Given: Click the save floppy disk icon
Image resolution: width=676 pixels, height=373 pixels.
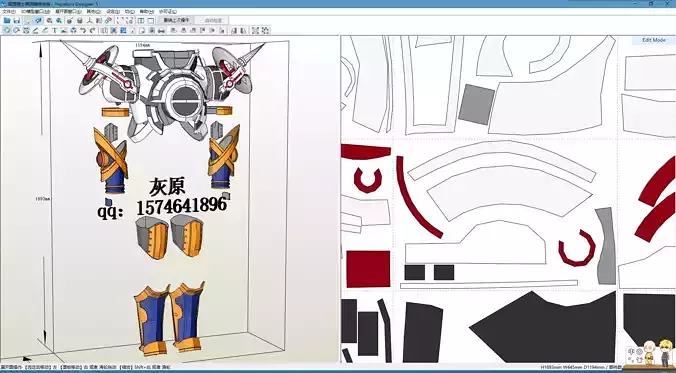Looking at the screenshot, I should (17, 20).
